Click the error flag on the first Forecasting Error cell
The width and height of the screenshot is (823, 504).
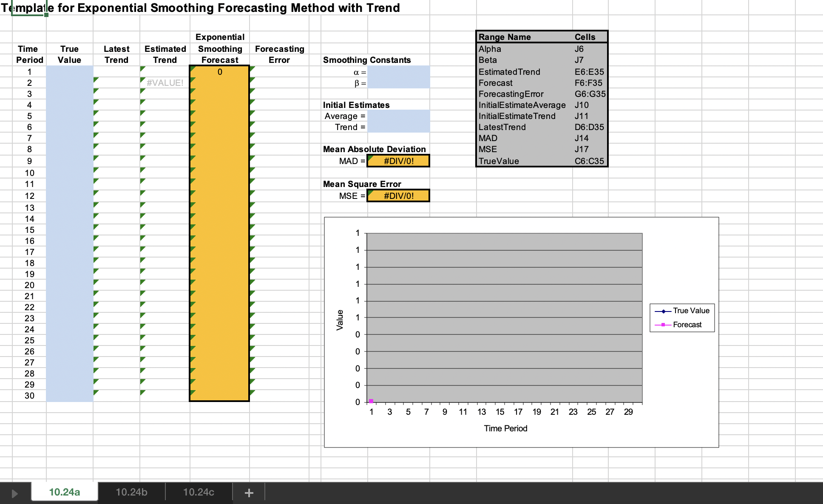click(x=252, y=69)
